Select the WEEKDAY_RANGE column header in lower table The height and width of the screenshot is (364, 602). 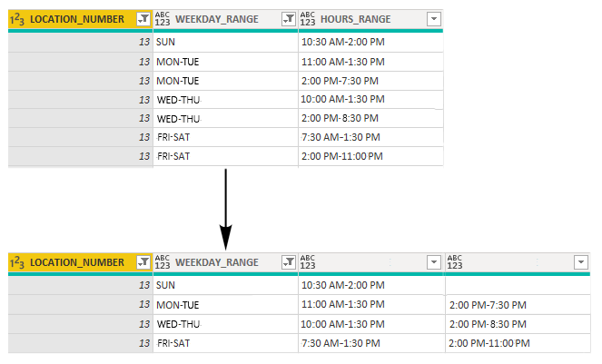tap(226, 262)
